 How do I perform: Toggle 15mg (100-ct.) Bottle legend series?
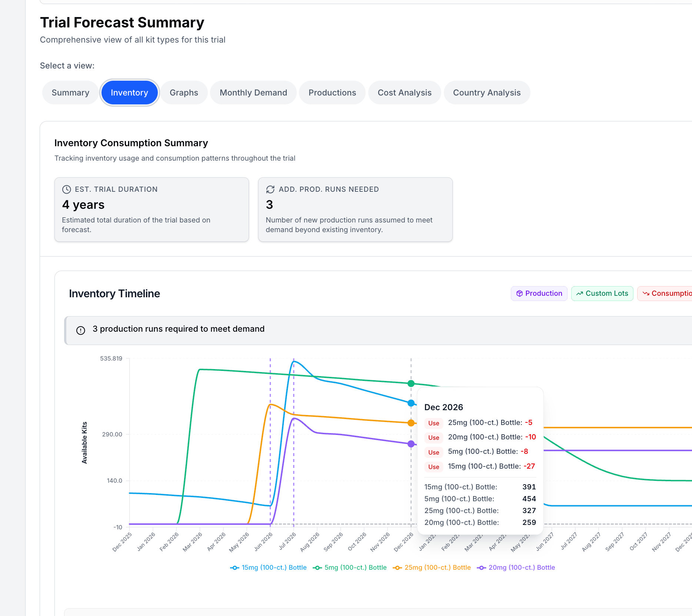(x=269, y=568)
